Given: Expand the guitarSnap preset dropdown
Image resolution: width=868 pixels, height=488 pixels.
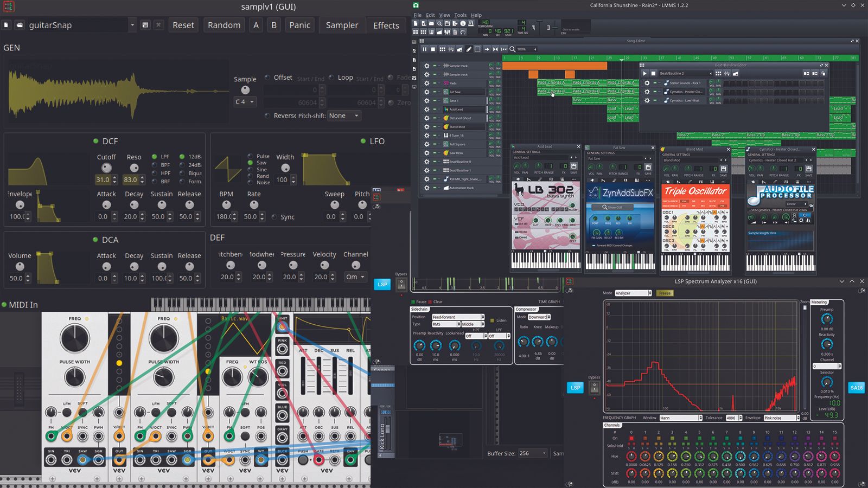Looking at the screenshot, I should (132, 25).
